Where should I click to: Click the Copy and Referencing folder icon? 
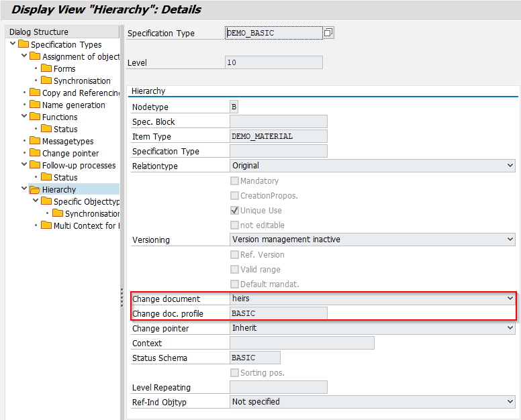(x=35, y=93)
